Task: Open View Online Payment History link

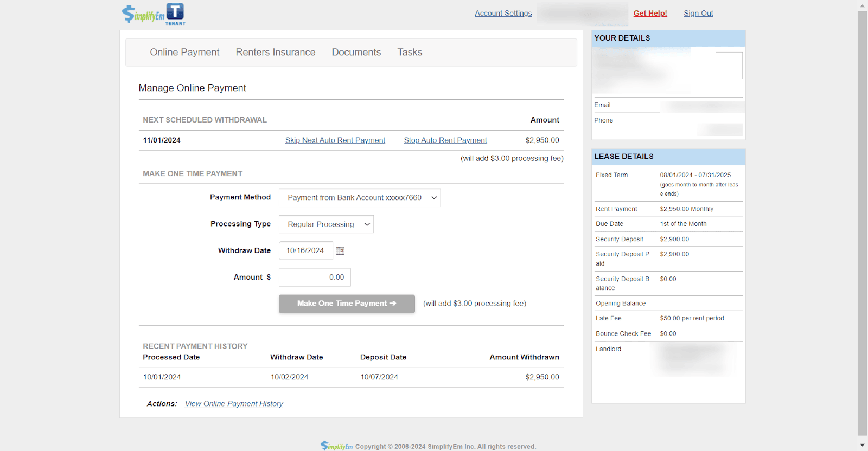Action: [234, 404]
